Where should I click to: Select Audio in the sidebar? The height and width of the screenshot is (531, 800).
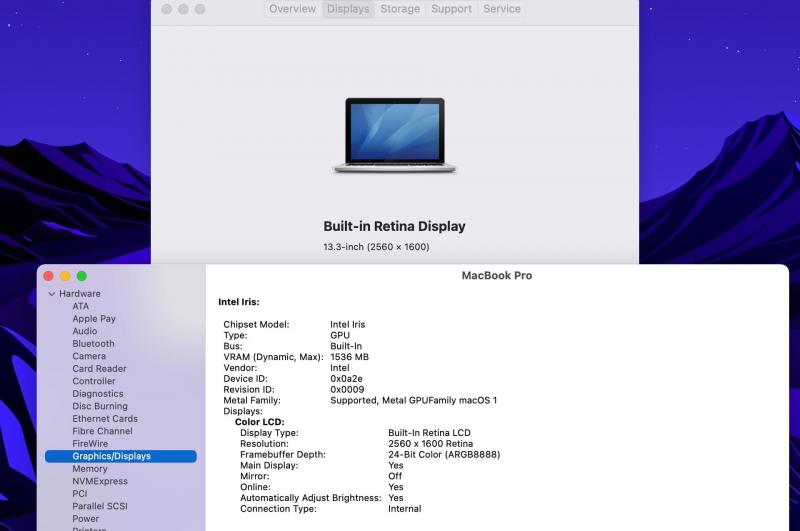(85, 331)
